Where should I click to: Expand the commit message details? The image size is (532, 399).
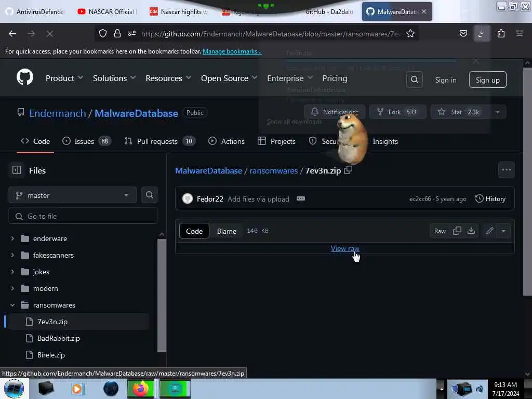coord(301,199)
